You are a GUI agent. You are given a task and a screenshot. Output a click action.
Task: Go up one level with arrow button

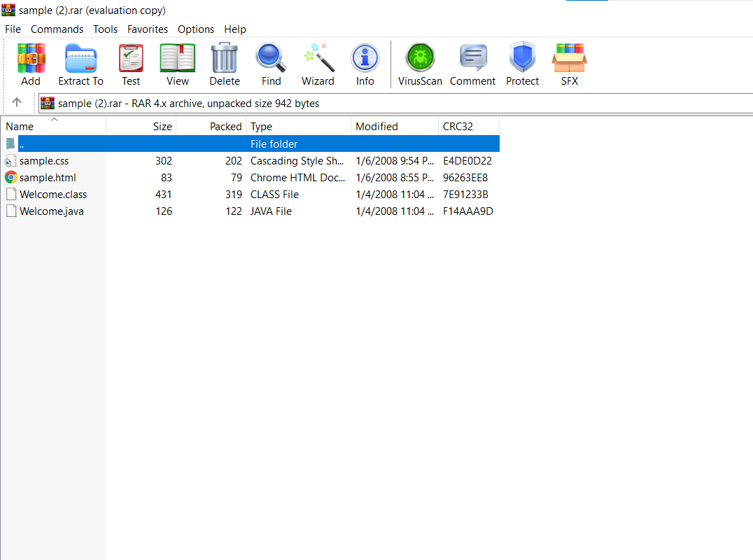[x=17, y=102]
